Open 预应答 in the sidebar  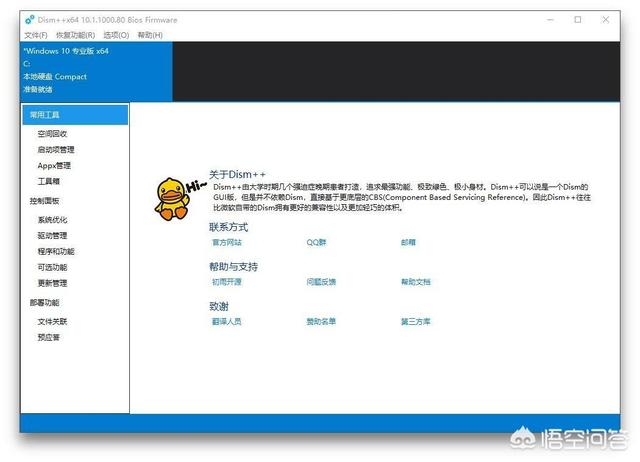(49, 337)
